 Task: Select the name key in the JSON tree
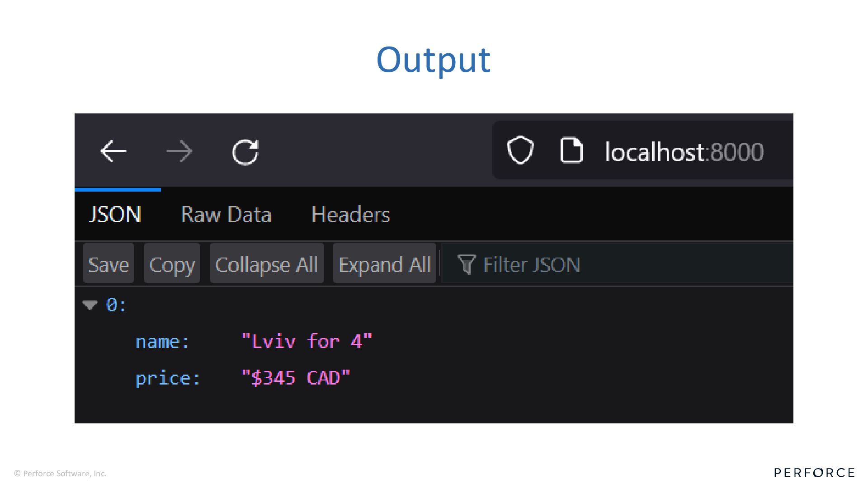pyautogui.click(x=162, y=342)
